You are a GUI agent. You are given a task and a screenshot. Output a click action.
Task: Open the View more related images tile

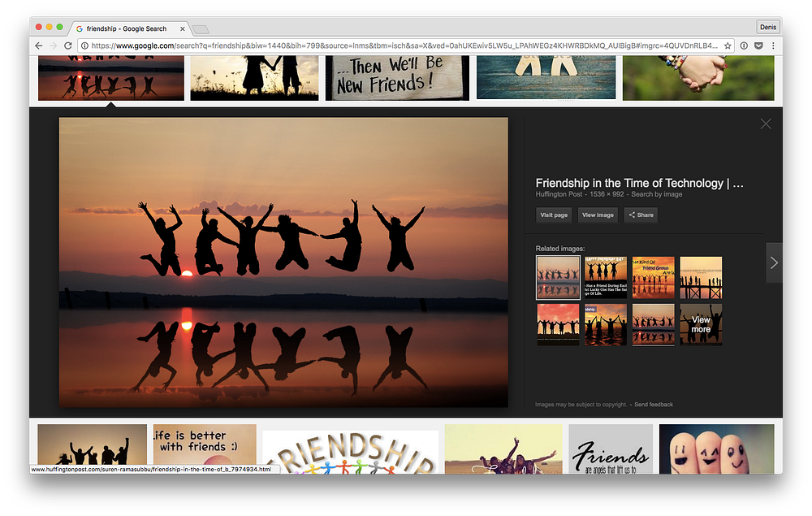(701, 324)
